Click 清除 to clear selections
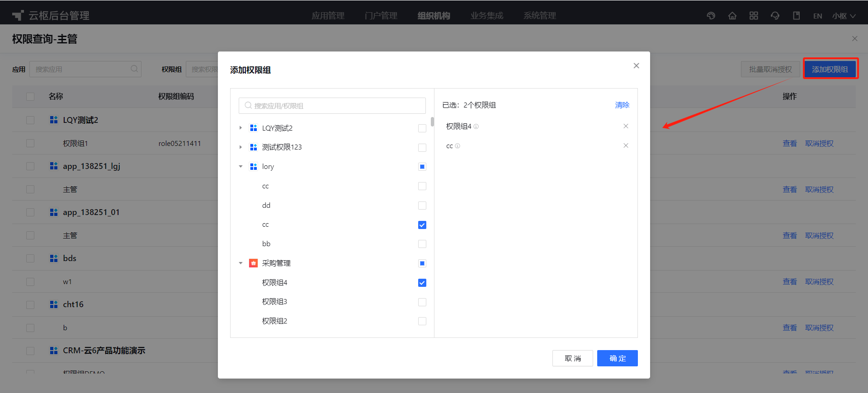 click(622, 105)
